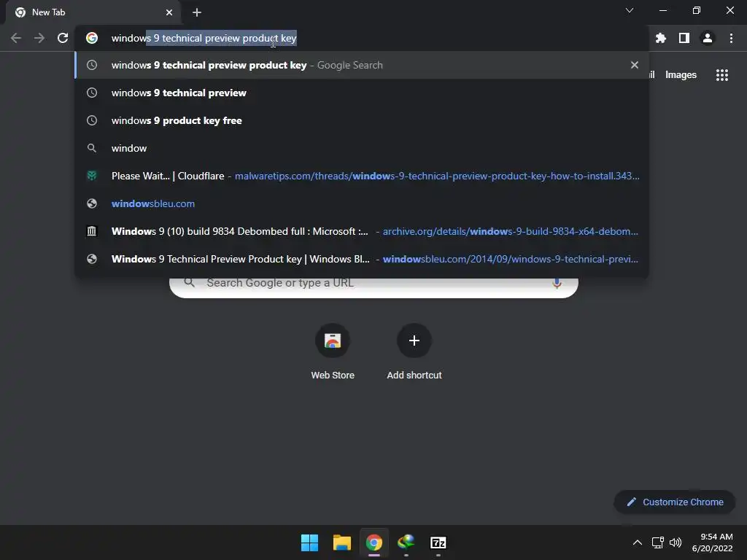This screenshot has height=560, width=747.
Task: Click the clock icon beside 'windows 9 technical preview'
Action: click(x=92, y=93)
